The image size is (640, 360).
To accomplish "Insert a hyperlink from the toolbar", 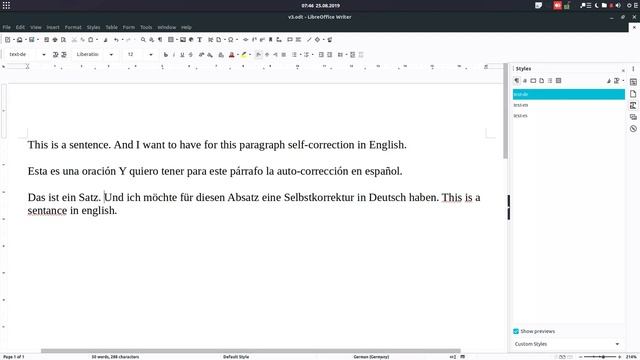I will [245, 40].
